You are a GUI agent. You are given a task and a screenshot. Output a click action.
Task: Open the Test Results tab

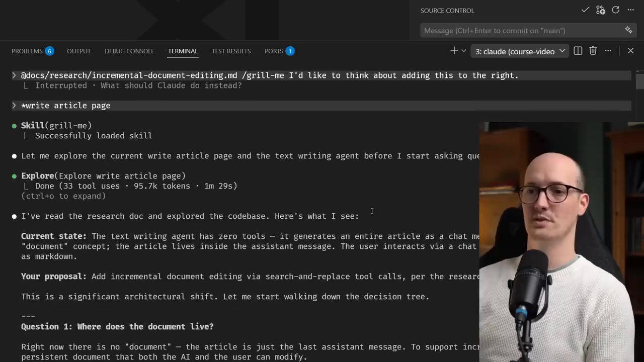point(231,51)
